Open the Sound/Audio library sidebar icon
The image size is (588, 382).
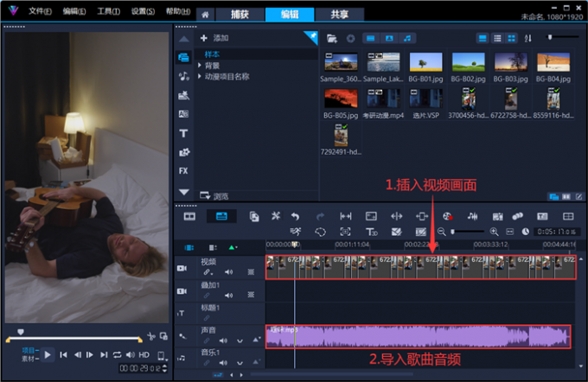(x=183, y=76)
